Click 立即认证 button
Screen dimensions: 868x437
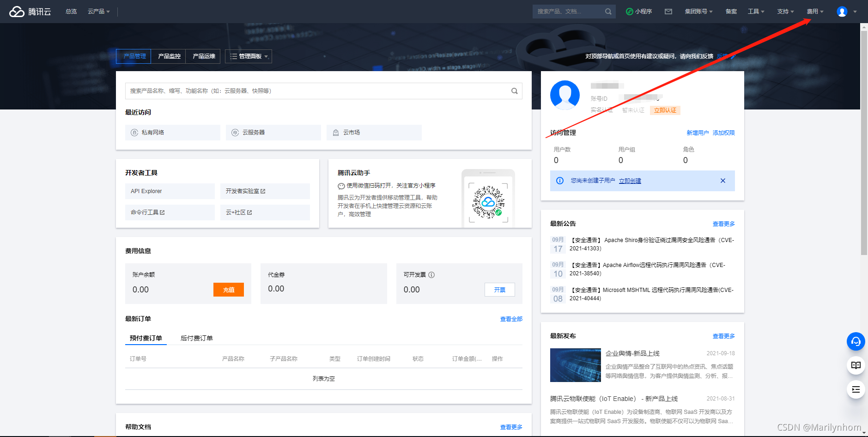[x=665, y=110]
